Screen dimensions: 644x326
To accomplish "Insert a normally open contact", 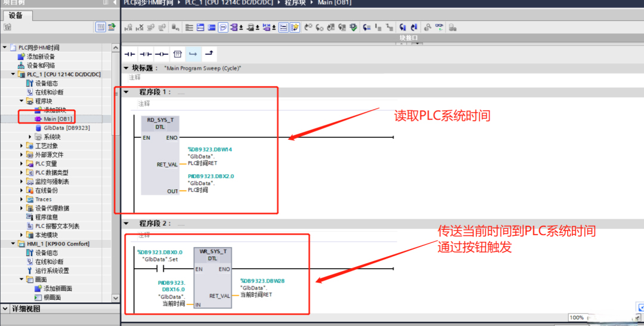I will point(129,54).
